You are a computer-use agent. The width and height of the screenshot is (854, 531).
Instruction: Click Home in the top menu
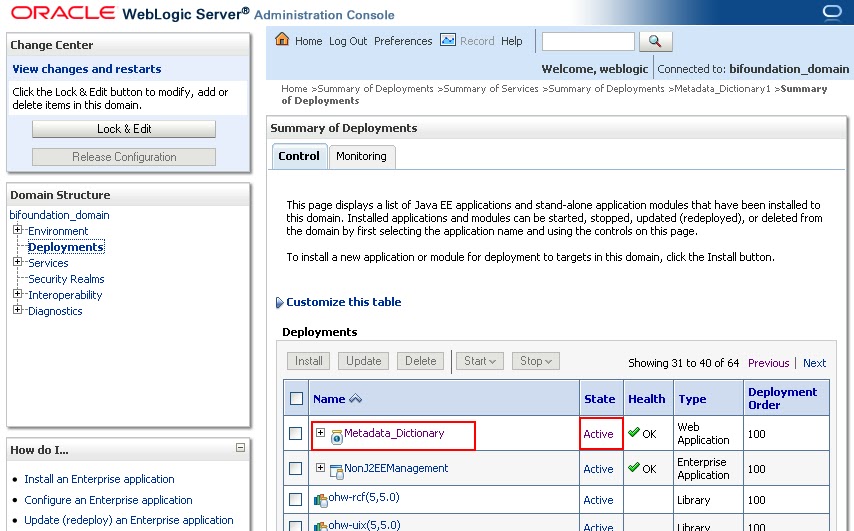coord(308,41)
